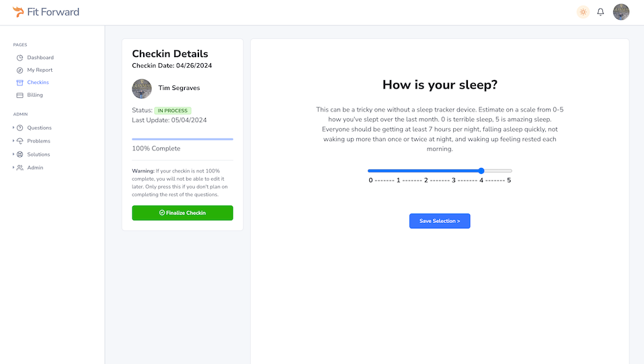Expand the Questions admin section

13,128
